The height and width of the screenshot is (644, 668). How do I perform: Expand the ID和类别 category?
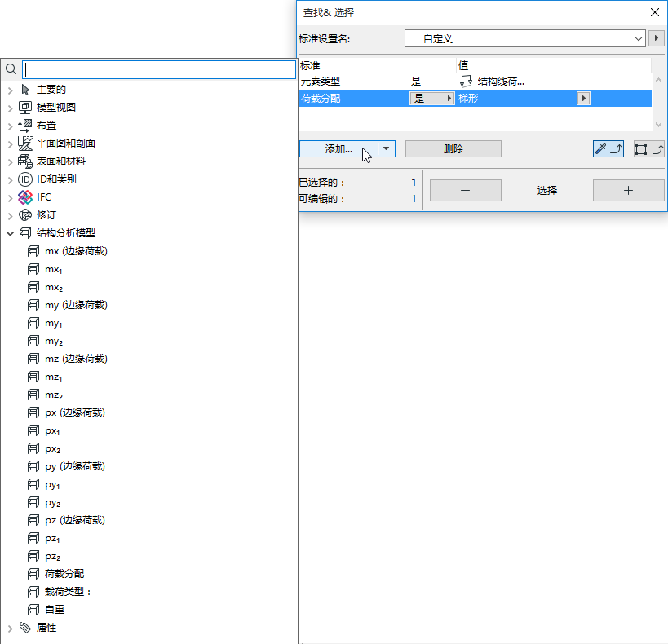click(x=11, y=179)
